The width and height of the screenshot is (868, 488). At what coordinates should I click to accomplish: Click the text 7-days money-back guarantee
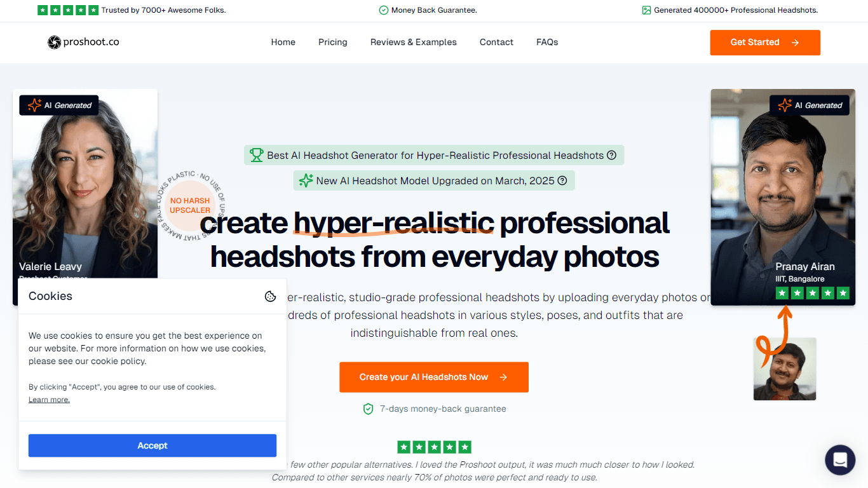point(443,409)
